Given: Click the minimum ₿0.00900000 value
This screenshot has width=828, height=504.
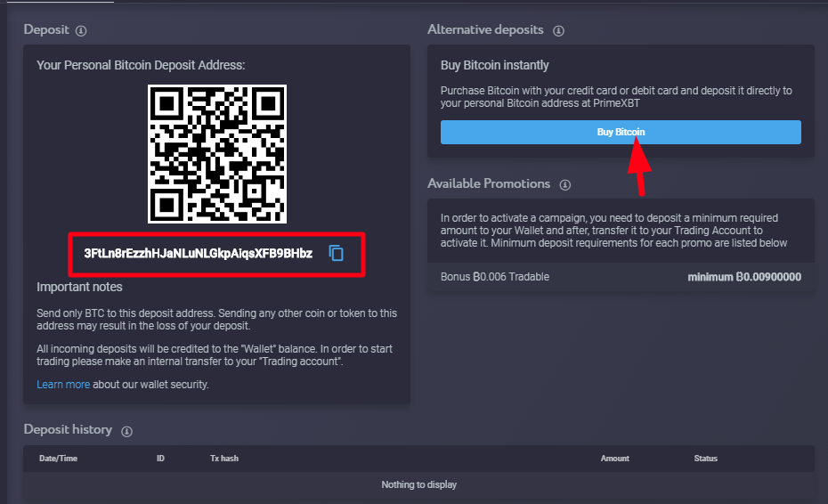Looking at the screenshot, I should (x=744, y=277).
